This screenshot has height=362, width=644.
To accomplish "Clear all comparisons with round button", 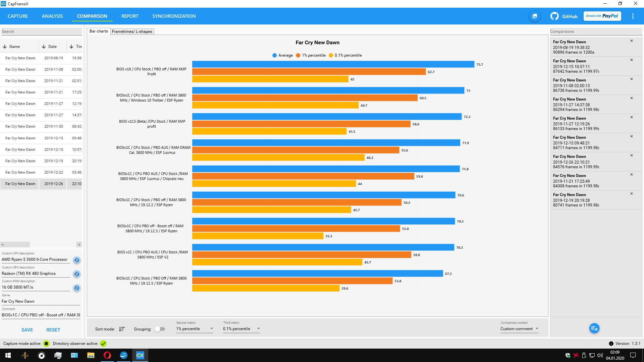I will (x=594, y=328).
